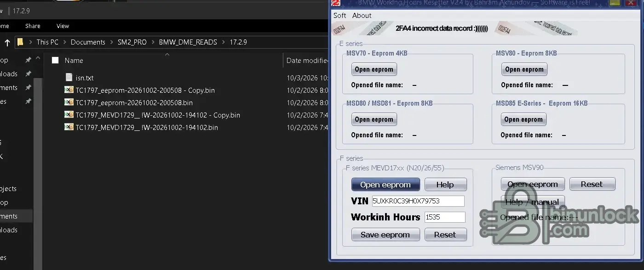Click 17.2.9 in the address path
This screenshot has height=270, width=644.
(238, 42)
